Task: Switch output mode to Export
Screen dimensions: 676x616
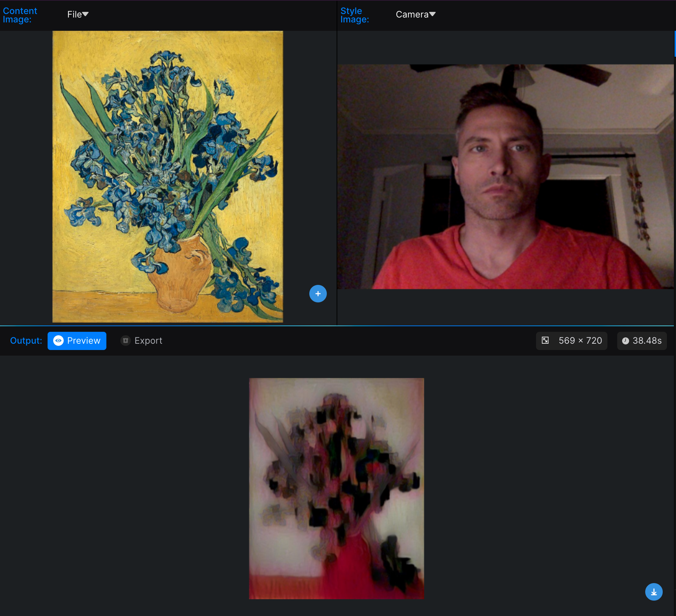Action: pyautogui.click(x=142, y=341)
